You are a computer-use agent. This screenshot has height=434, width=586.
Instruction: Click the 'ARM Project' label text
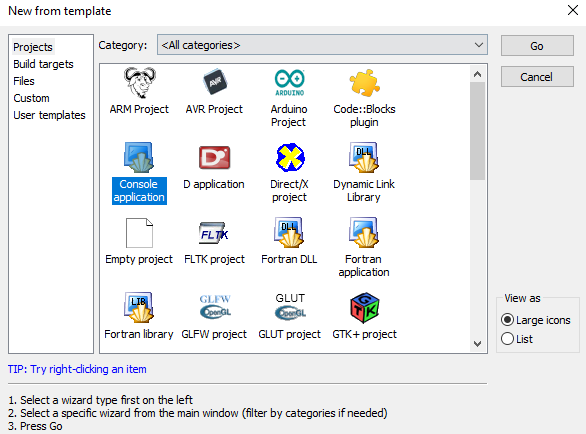pyautogui.click(x=139, y=109)
